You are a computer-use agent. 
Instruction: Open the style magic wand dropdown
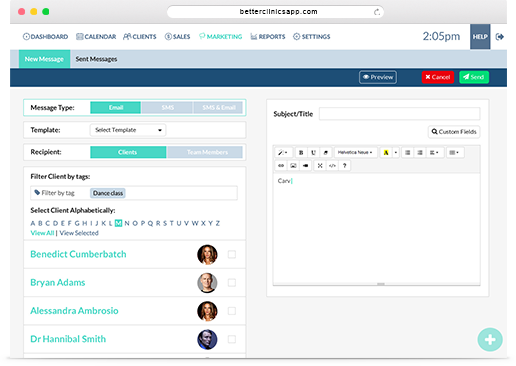tap(283, 152)
